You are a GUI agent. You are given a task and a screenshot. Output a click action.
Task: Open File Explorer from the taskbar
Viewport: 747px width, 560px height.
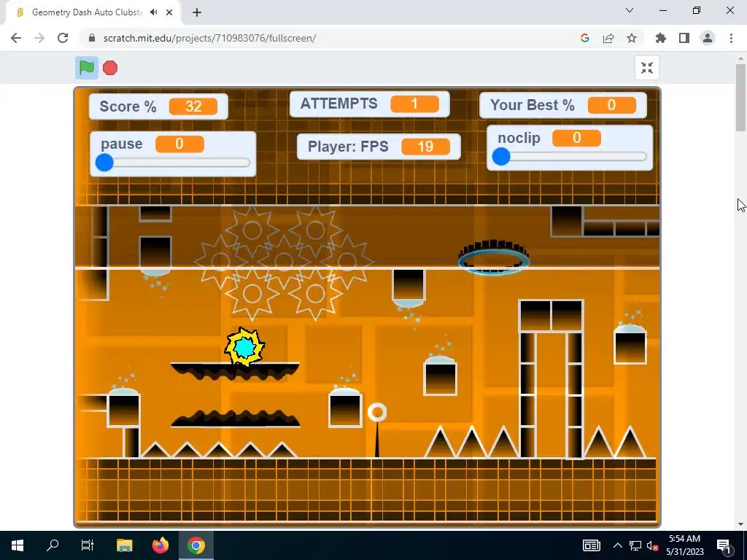(x=124, y=545)
